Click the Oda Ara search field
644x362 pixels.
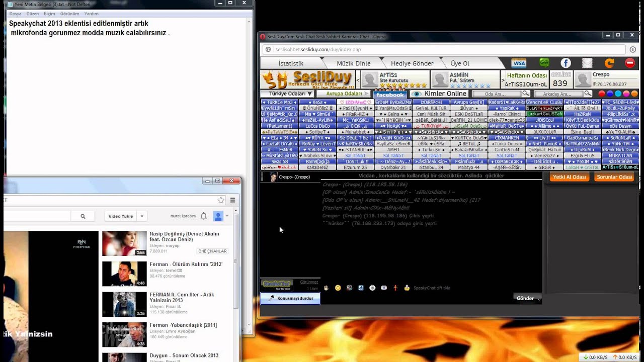tap(497, 94)
